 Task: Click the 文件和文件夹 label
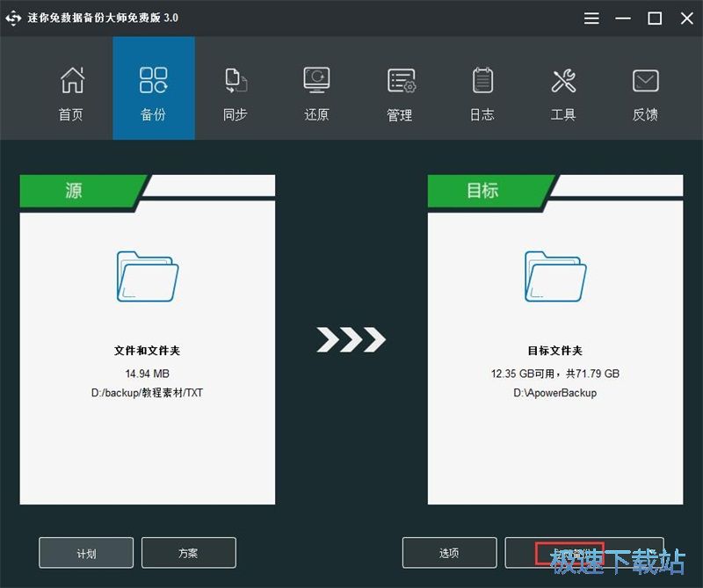(x=147, y=351)
